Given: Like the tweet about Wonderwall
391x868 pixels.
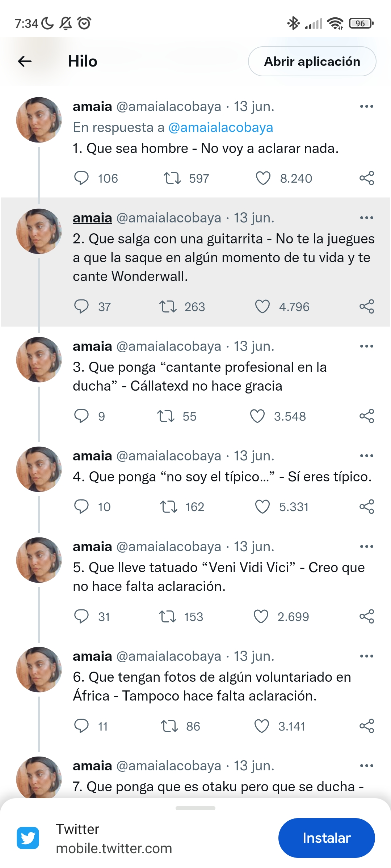Looking at the screenshot, I should [262, 307].
